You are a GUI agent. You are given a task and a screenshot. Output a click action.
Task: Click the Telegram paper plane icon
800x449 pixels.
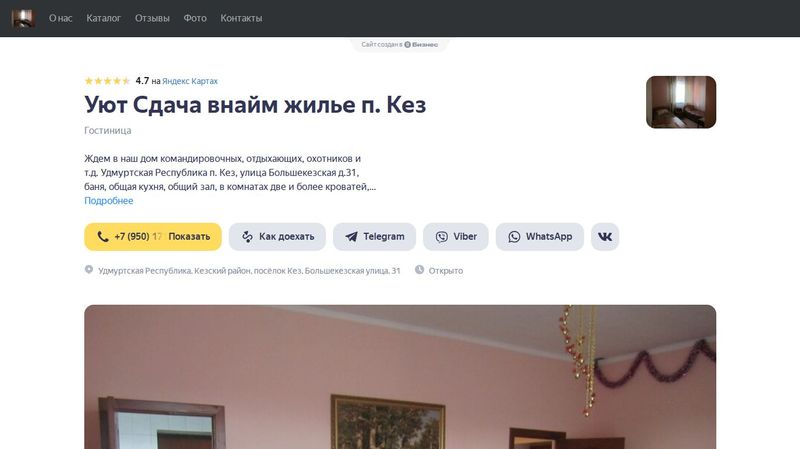(x=351, y=237)
